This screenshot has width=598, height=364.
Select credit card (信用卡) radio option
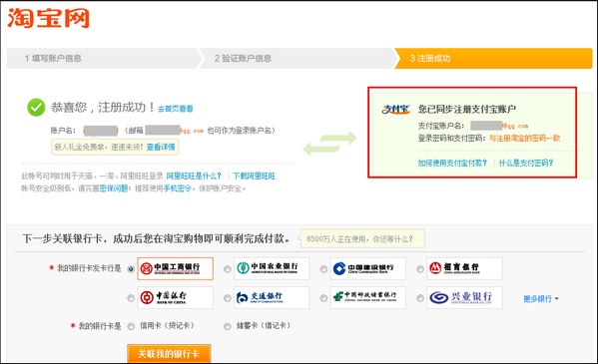click(131, 326)
